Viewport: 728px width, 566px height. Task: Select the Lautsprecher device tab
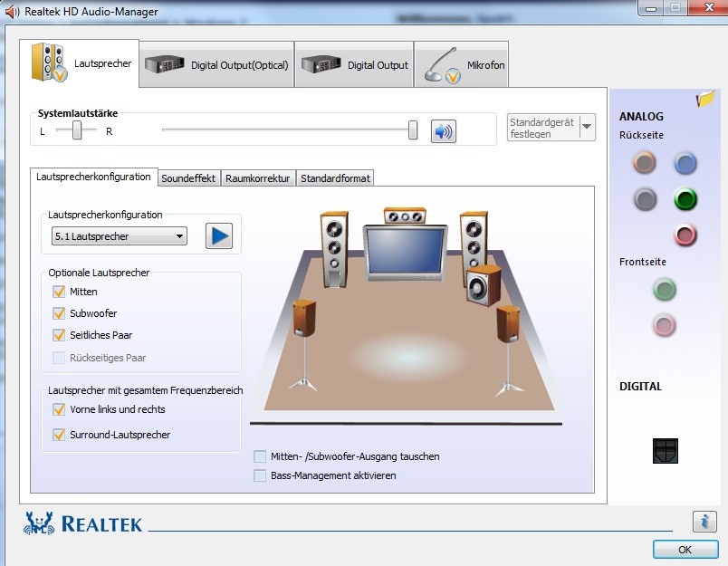click(80, 63)
